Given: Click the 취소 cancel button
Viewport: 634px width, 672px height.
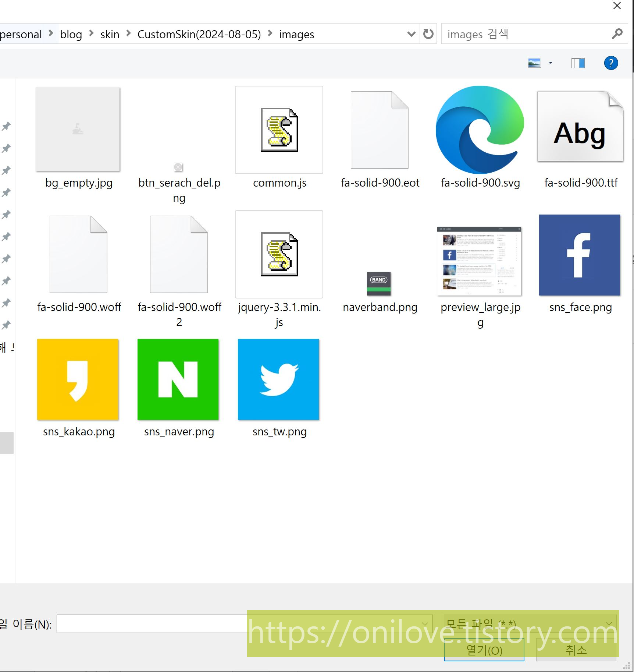Looking at the screenshot, I should [576, 650].
